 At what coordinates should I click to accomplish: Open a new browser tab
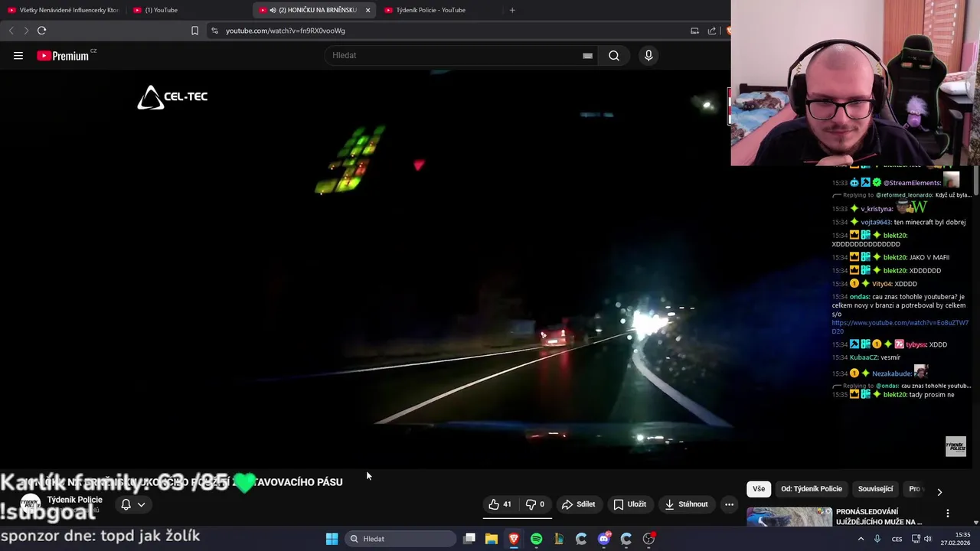(x=512, y=10)
